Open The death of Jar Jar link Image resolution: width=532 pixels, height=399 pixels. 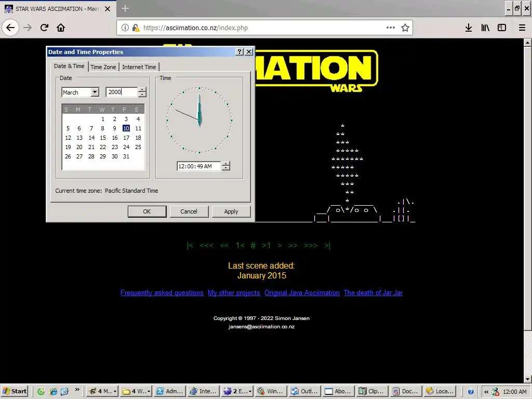tap(373, 293)
